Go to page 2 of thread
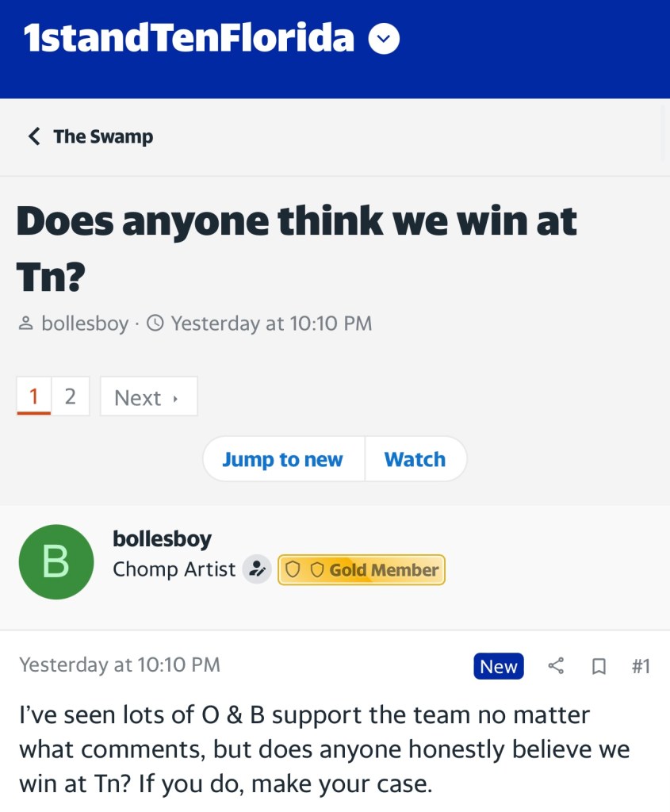 pyautogui.click(x=71, y=396)
